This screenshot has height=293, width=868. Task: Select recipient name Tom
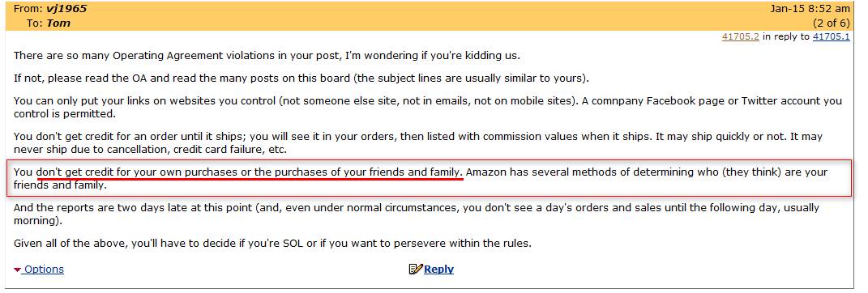(58, 23)
